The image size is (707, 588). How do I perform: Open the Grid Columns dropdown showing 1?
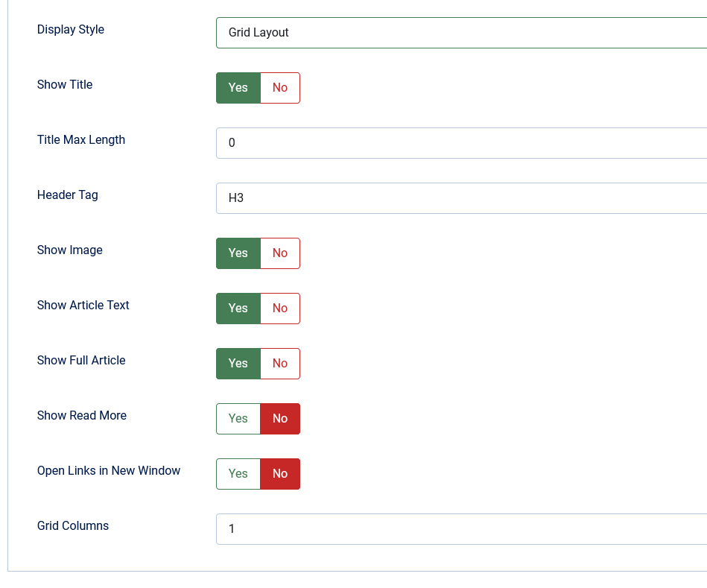tap(461, 529)
